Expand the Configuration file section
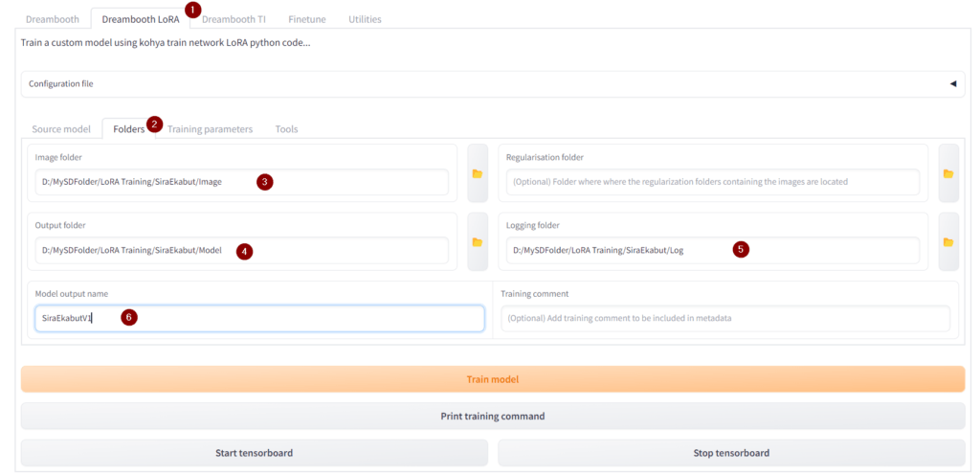The width and height of the screenshot is (980, 475). click(x=952, y=83)
